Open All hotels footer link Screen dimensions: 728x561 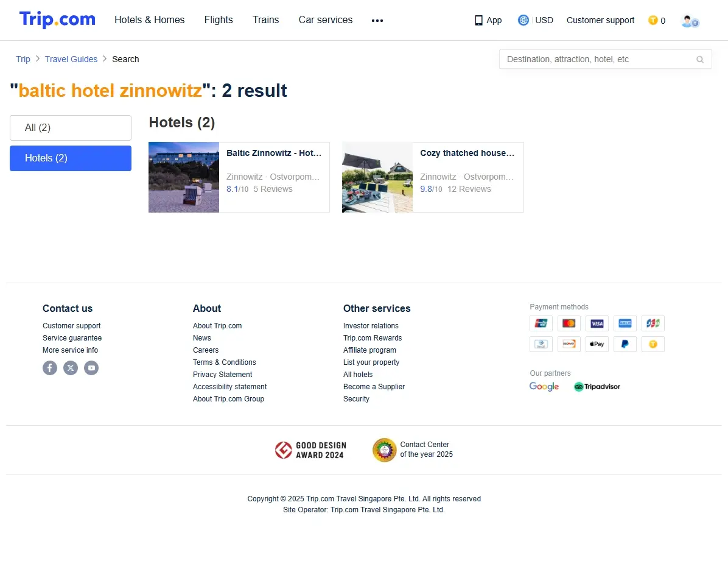tap(357, 375)
